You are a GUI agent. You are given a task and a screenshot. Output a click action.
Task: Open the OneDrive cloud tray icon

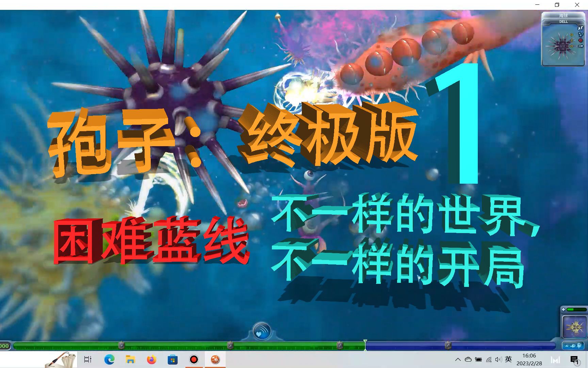coord(468,359)
